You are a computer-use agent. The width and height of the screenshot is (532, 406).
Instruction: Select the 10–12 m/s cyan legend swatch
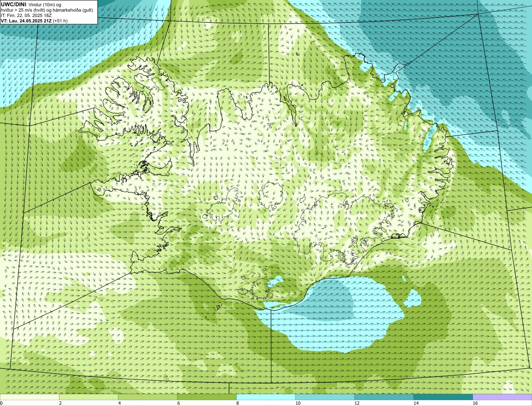pos(325,397)
